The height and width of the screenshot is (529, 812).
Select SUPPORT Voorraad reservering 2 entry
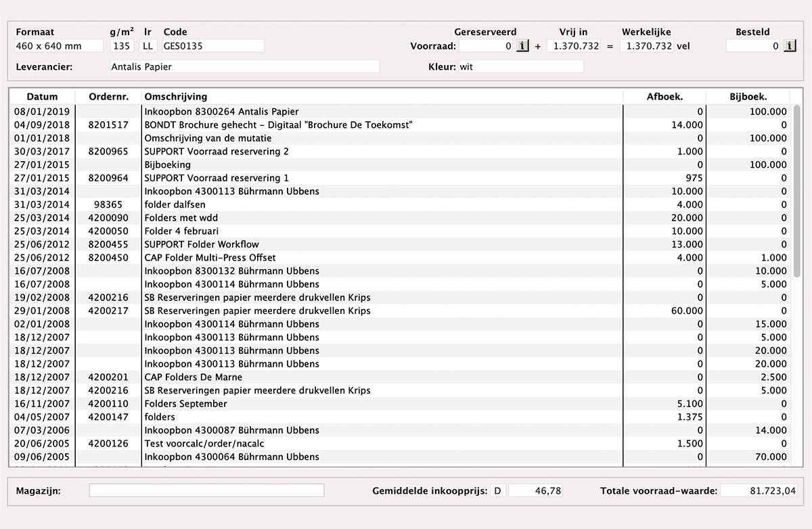[x=400, y=152]
